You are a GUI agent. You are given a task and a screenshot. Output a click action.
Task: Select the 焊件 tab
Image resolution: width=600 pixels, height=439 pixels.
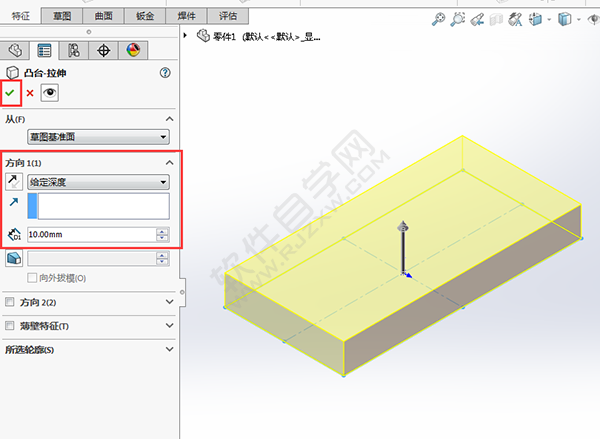click(186, 16)
